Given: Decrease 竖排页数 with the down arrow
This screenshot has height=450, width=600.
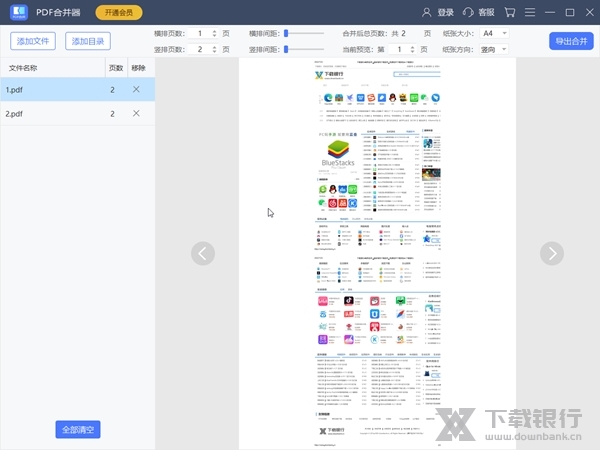Looking at the screenshot, I should pyautogui.click(x=214, y=52).
